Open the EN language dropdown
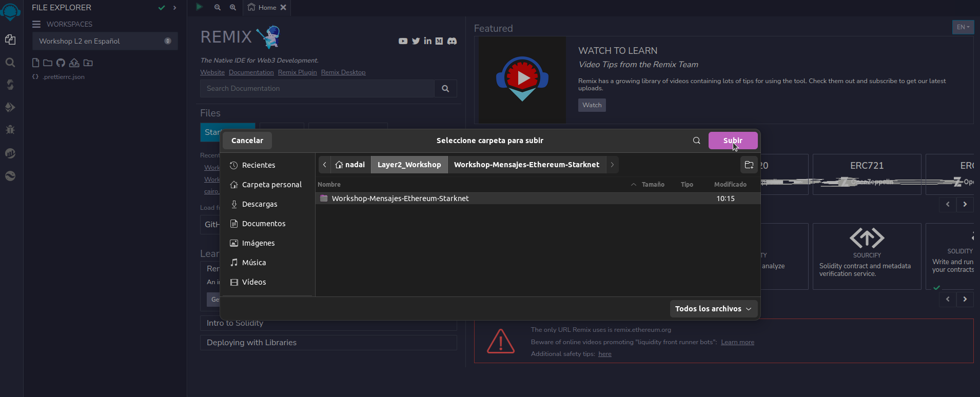 [x=963, y=27]
